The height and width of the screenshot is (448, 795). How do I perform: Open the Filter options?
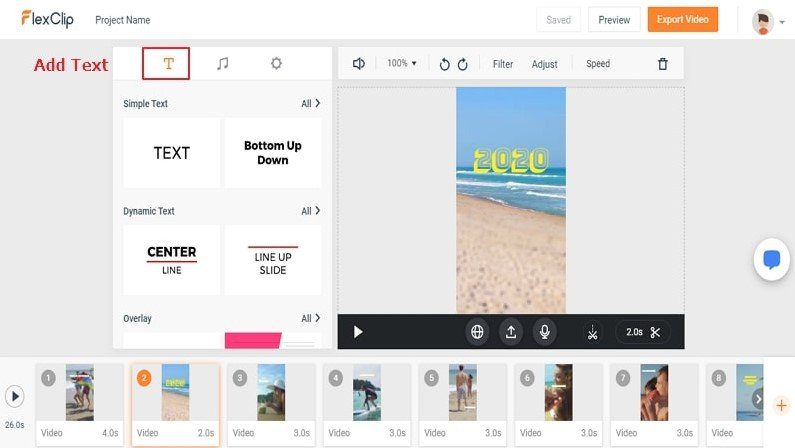point(503,64)
